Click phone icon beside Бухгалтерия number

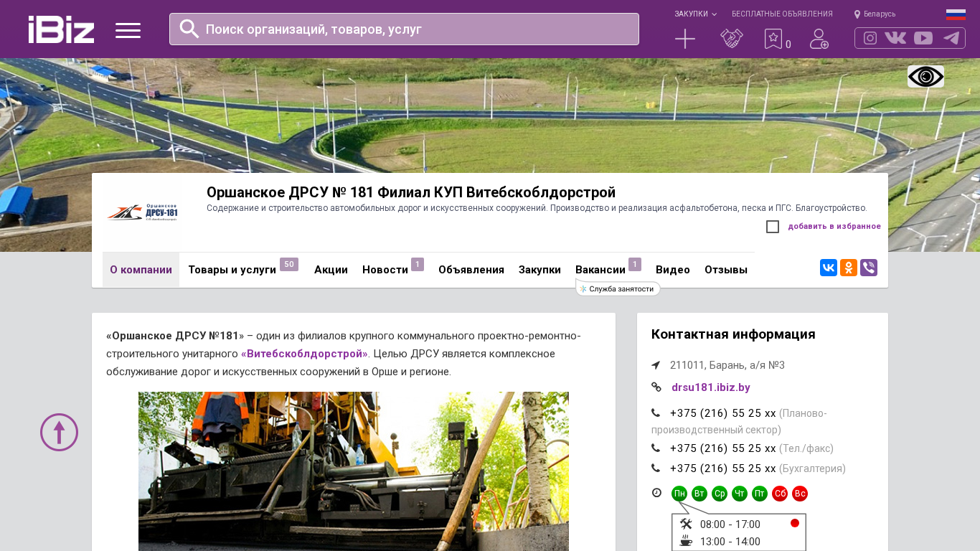[x=656, y=468]
